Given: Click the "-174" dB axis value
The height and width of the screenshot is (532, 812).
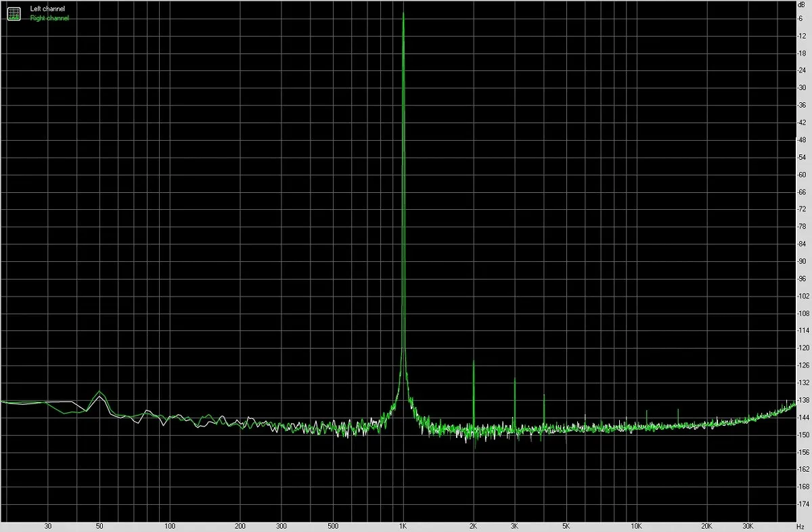Looking at the screenshot, I should click(x=805, y=504).
